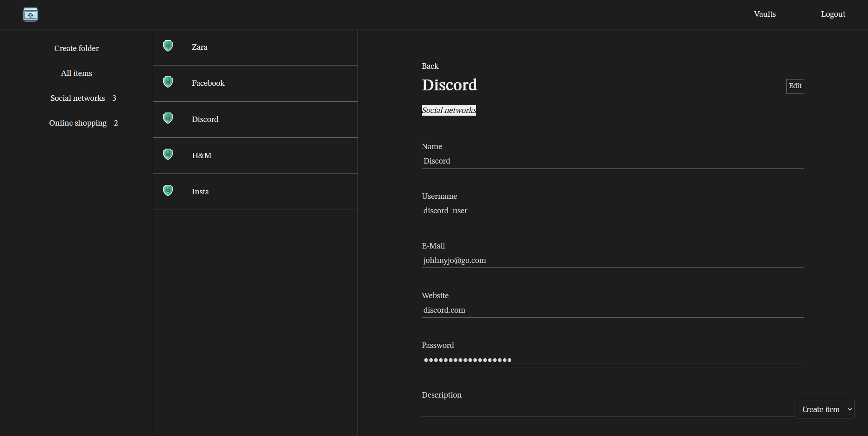Click the Username field discord_user

613,211
